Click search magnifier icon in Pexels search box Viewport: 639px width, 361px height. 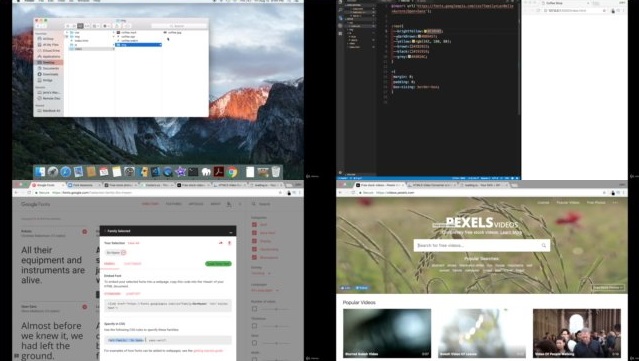tap(544, 245)
